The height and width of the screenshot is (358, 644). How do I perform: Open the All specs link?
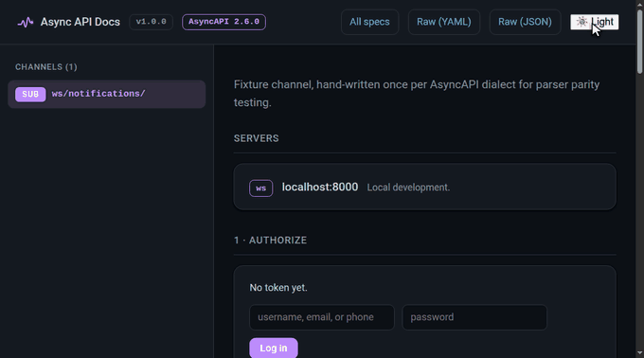[x=369, y=22]
